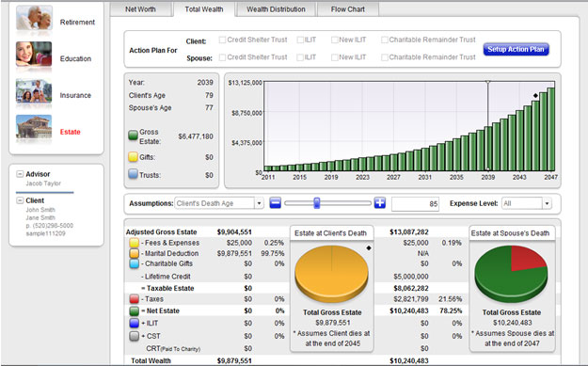The width and height of the screenshot is (588, 366).
Task: Select the Insurance family picture
Action: click(x=34, y=90)
